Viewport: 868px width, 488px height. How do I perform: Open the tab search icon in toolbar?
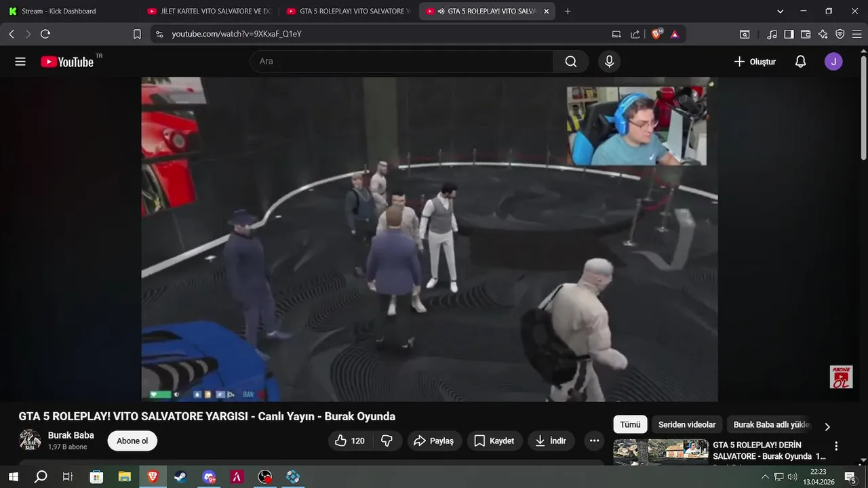tap(745, 34)
